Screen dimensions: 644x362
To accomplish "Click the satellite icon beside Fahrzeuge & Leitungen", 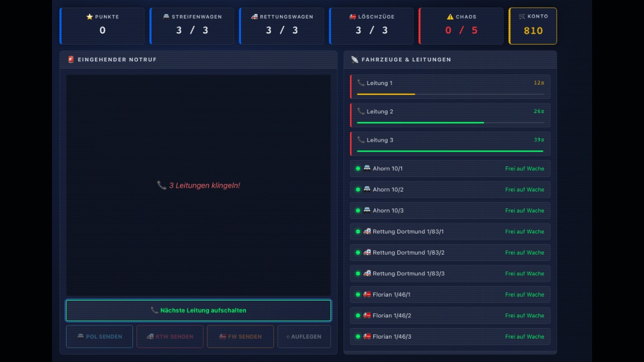I will click(355, 60).
